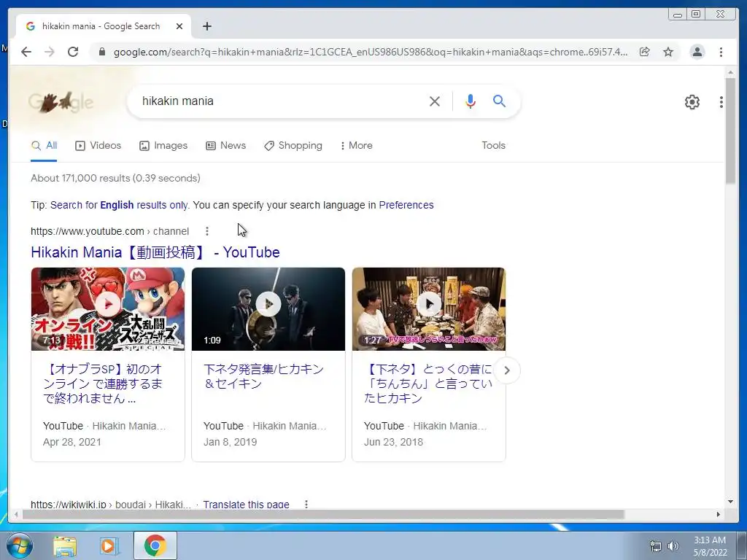Viewport: 747px width, 560px height.
Task: Open Google quick settings gear
Action: (692, 101)
